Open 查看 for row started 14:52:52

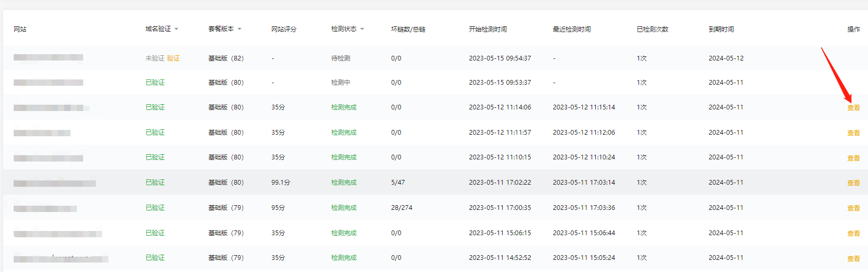point(853,259)
